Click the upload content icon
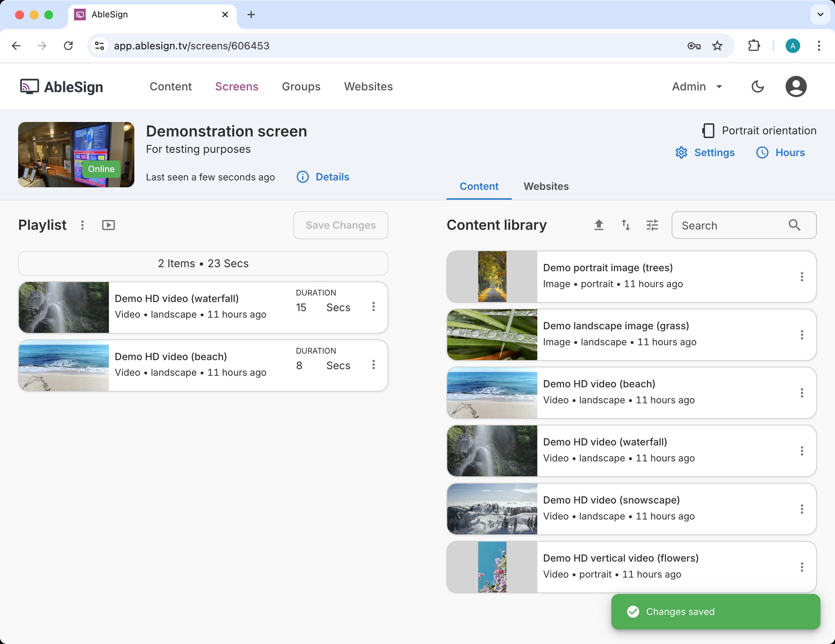Image resolution: width=835 pixels, height=644 pixels. 599,225
